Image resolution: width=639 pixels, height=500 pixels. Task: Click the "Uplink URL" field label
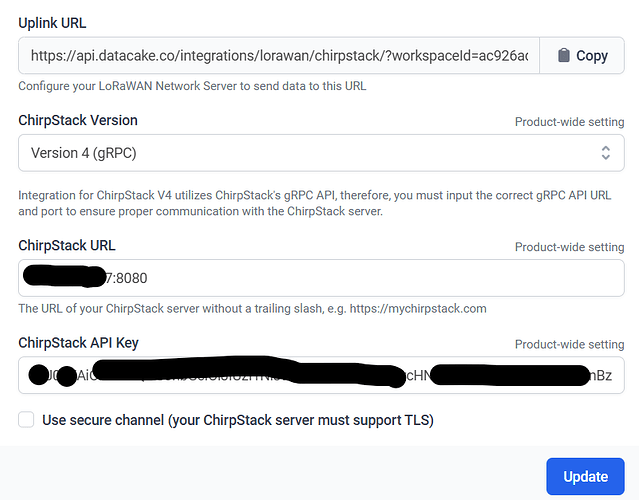pos(59,22)
